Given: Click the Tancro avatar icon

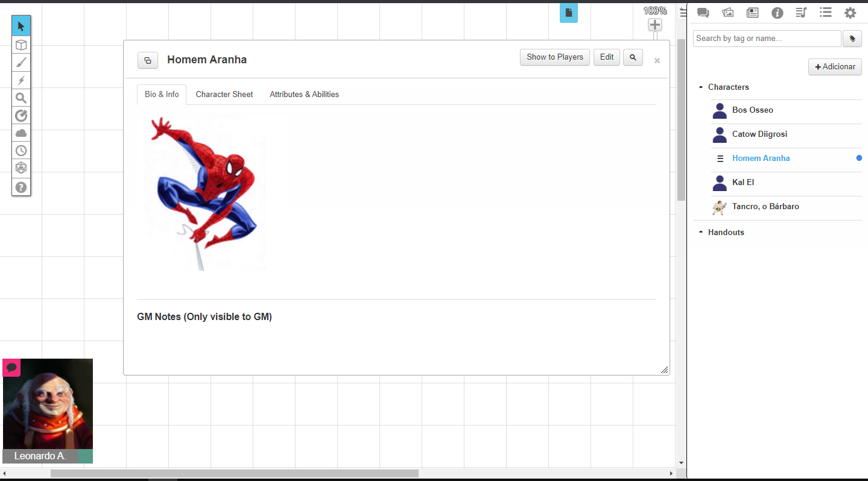Looking at the screenshot, I should pyautogui.click(x=719, y=207).
